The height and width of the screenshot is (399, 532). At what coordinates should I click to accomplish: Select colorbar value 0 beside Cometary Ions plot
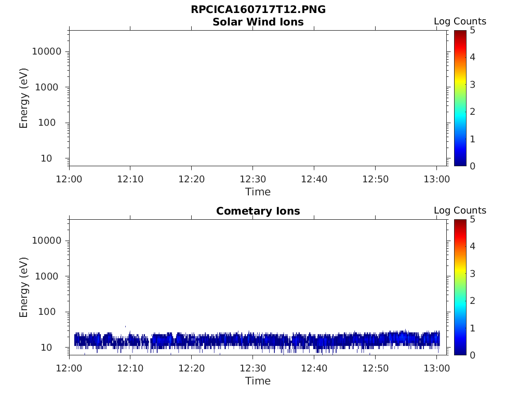(473, 355)
